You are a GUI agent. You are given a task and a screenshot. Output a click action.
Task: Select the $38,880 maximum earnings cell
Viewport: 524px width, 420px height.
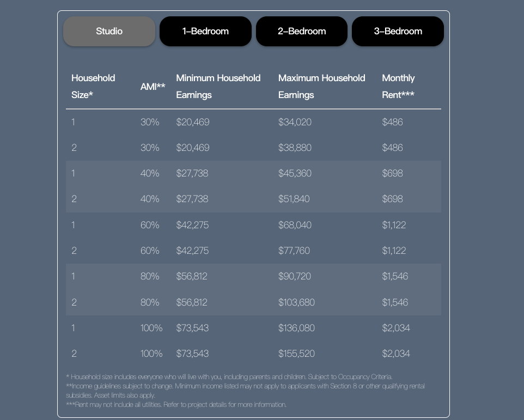pyautogui.click(x=295, y=148)
